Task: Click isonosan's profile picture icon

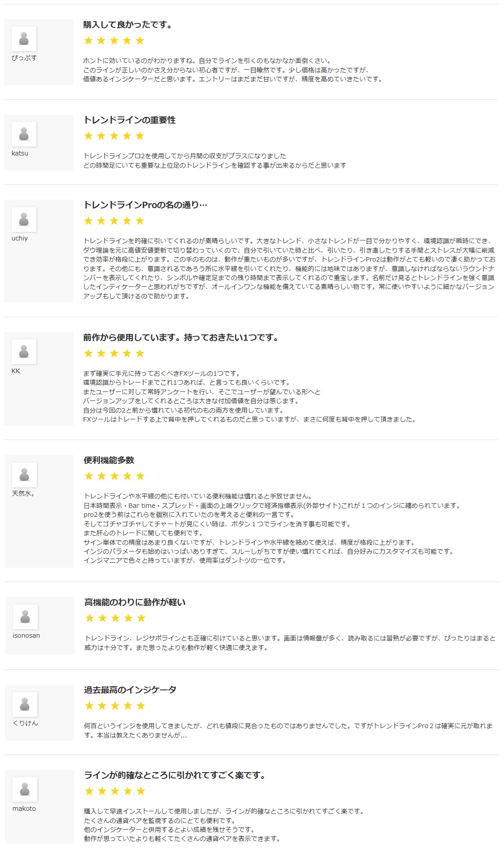Action: click(25, 617)
